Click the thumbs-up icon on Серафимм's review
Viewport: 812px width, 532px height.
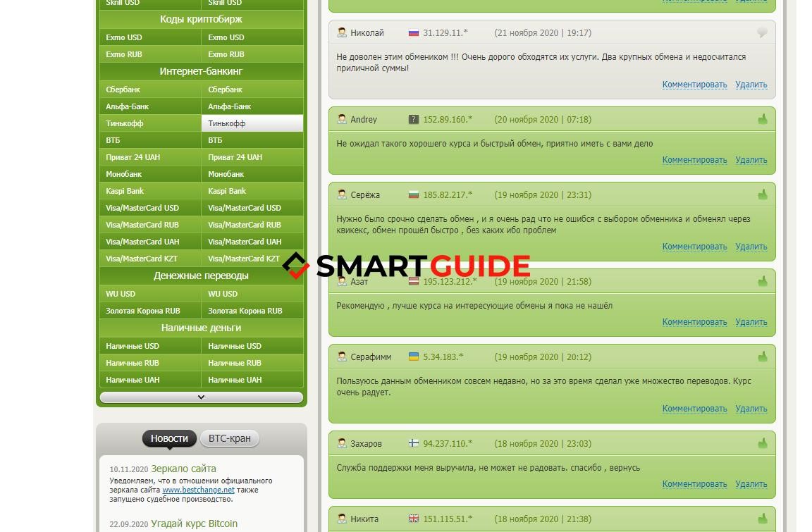click(762, 357)
